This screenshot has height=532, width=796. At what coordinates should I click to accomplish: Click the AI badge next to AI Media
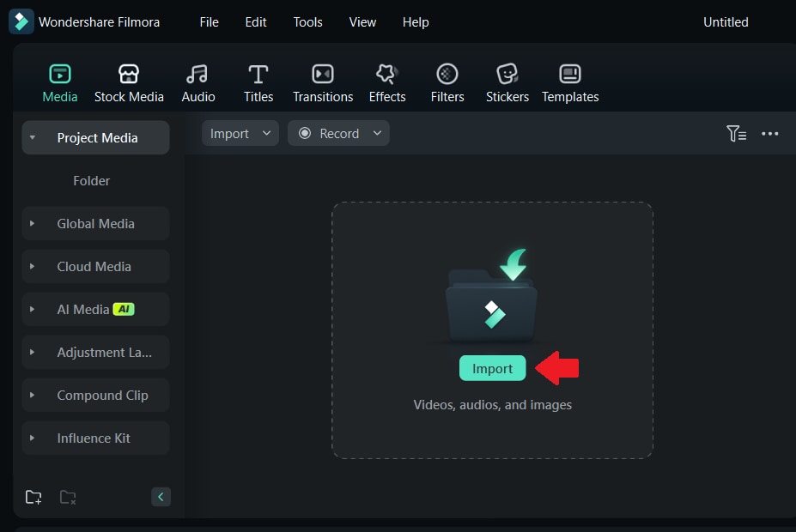click(124, 310)
